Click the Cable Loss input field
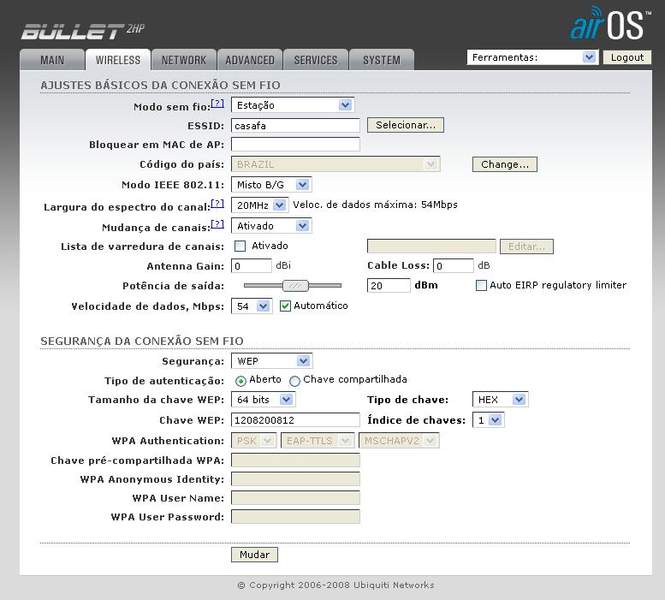This screenshot has height=600, width=665. pyautogui.click(x=453, y=266)
